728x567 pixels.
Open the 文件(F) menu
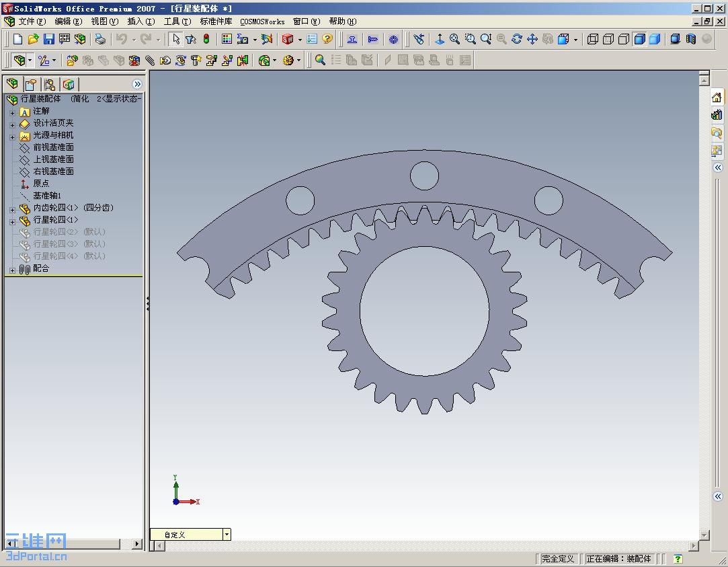coord(32,22)
